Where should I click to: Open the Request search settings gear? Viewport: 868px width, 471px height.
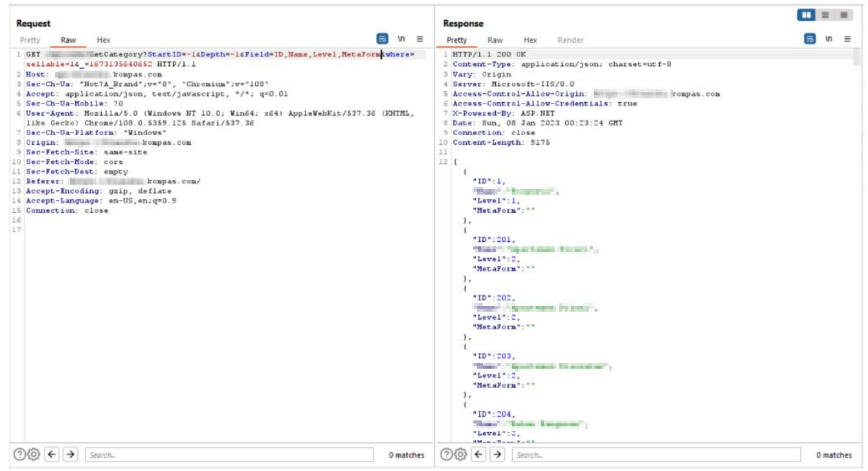click(34, 455)
